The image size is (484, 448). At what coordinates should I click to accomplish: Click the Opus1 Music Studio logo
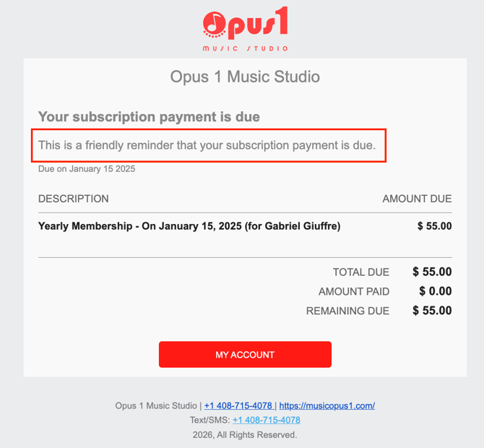(x=245, y=29)
